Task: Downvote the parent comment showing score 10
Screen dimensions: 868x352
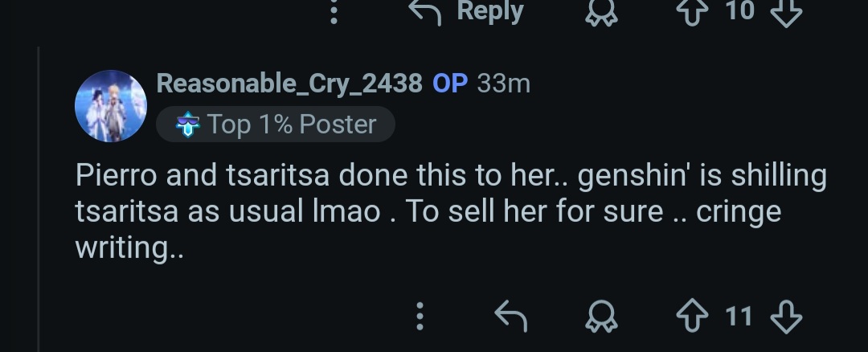Action: pyautogui.click(x=786, y=12)
